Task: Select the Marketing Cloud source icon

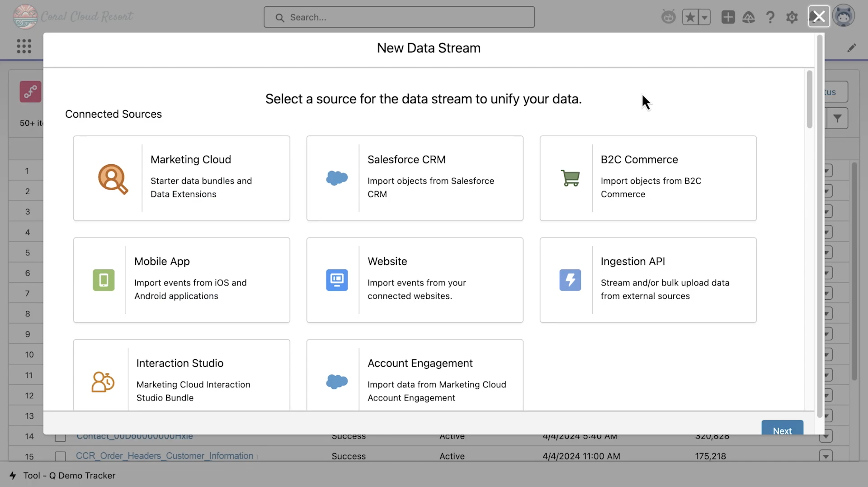Action: [x=112, y=178]
